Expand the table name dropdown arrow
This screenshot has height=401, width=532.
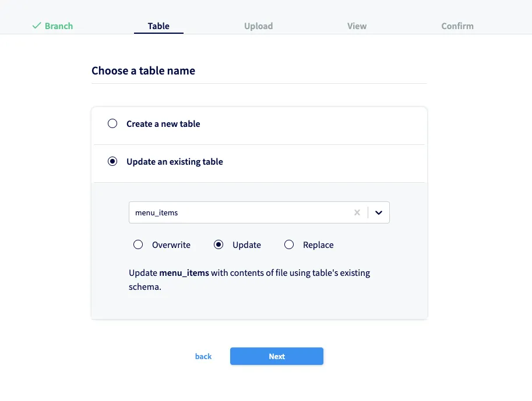379,212
